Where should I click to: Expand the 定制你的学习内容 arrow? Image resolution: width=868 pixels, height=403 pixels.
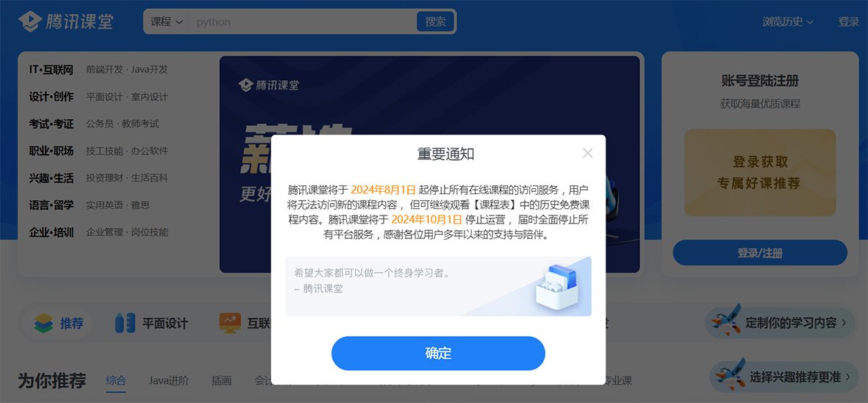844,323
